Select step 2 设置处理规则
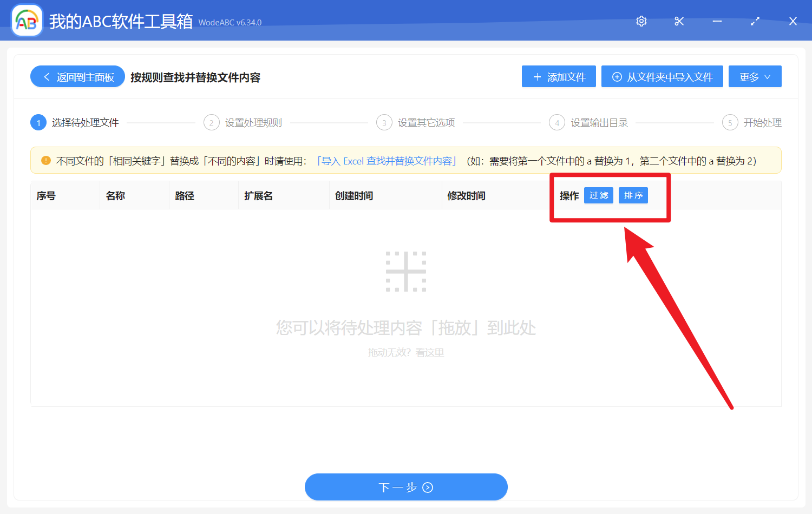The width and height of the screenshot is (812, 514). (x=243, y=123)
